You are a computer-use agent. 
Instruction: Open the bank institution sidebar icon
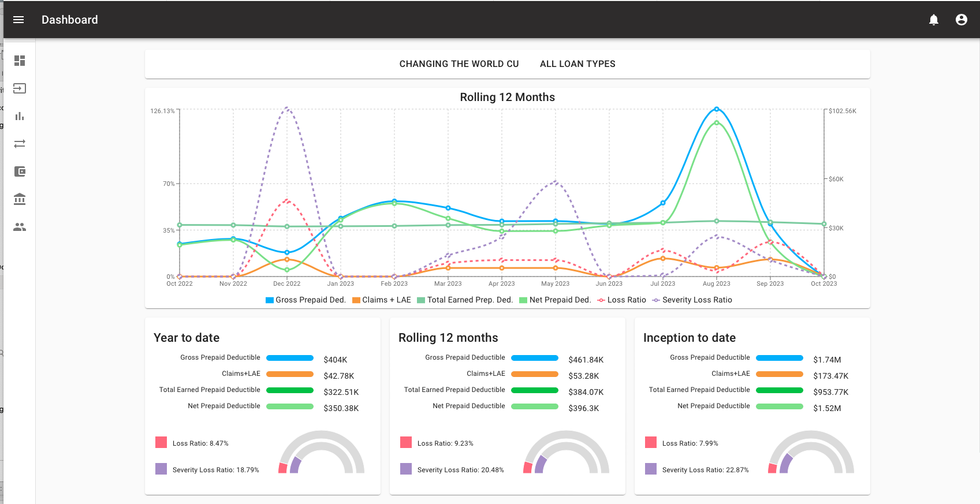pyautogui.click(x=20, y=199)
